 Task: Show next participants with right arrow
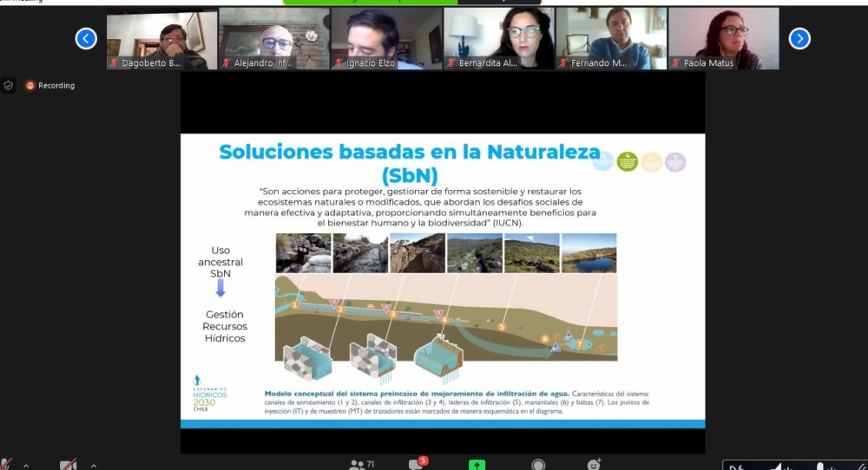[x=799, y=38]
